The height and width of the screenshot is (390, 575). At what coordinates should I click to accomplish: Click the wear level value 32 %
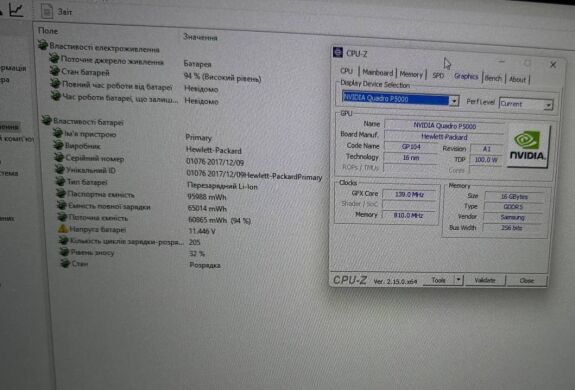(197, 254)
